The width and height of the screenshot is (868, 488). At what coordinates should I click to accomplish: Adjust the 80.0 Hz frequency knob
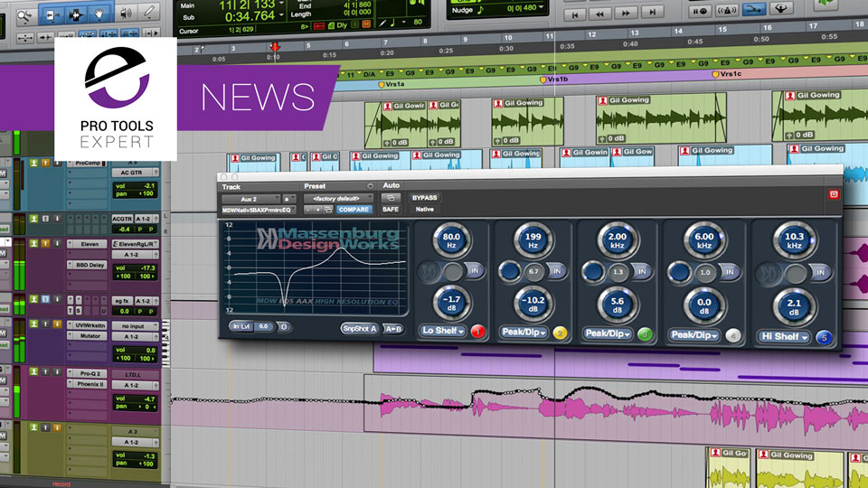coord(452,240)
